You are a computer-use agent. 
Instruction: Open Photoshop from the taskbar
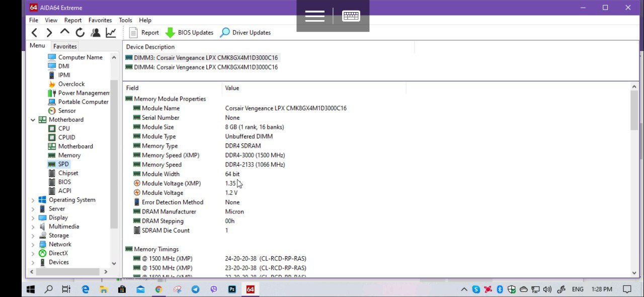232,289
